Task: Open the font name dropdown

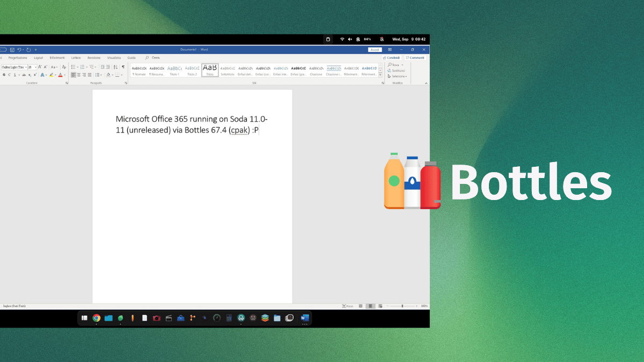Action: pyautogui.click(x=26, y=67)
